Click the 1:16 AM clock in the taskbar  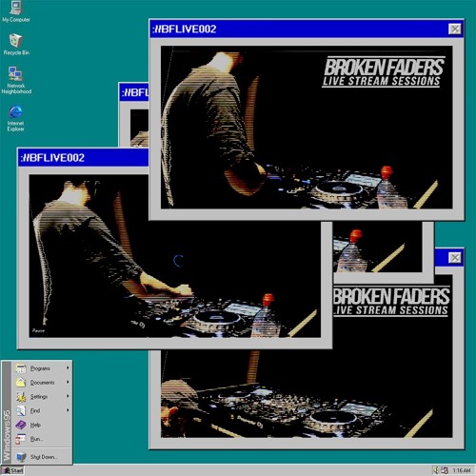pyautogui.click(x=462, y=470)
